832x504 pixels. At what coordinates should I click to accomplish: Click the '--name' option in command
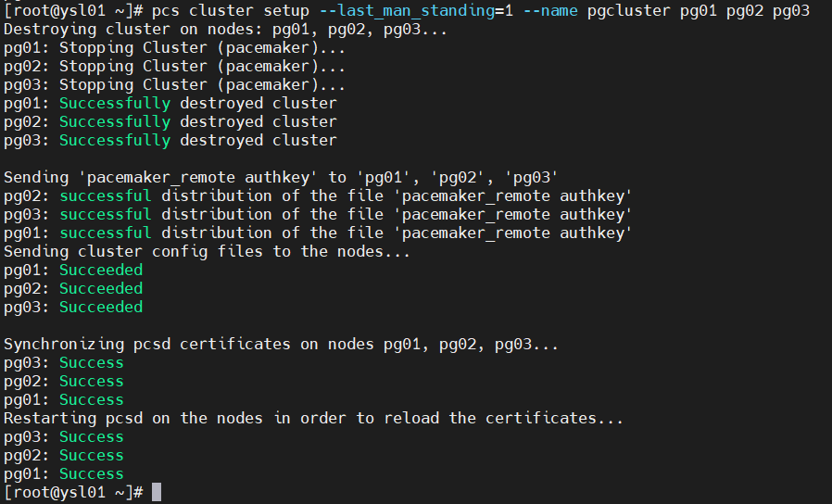tap(550, 11)
